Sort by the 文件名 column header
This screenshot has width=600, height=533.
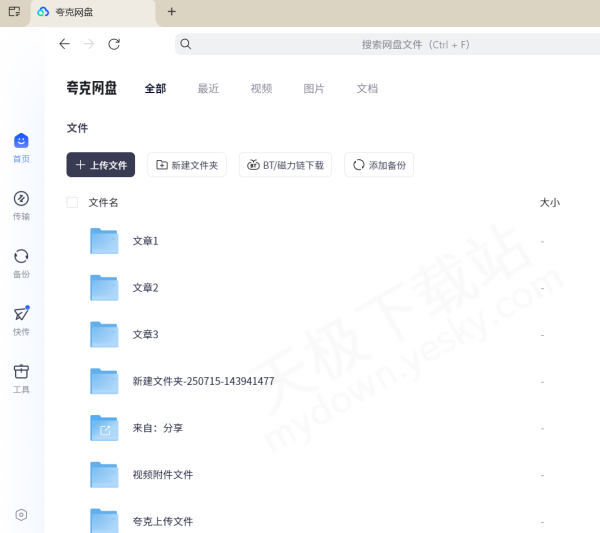[x=103, y=202]
